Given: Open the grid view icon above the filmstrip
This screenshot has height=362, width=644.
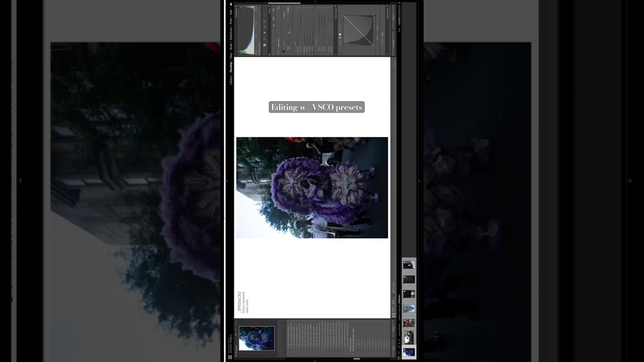Looking at the screenshot, I should tap(399, 347).
